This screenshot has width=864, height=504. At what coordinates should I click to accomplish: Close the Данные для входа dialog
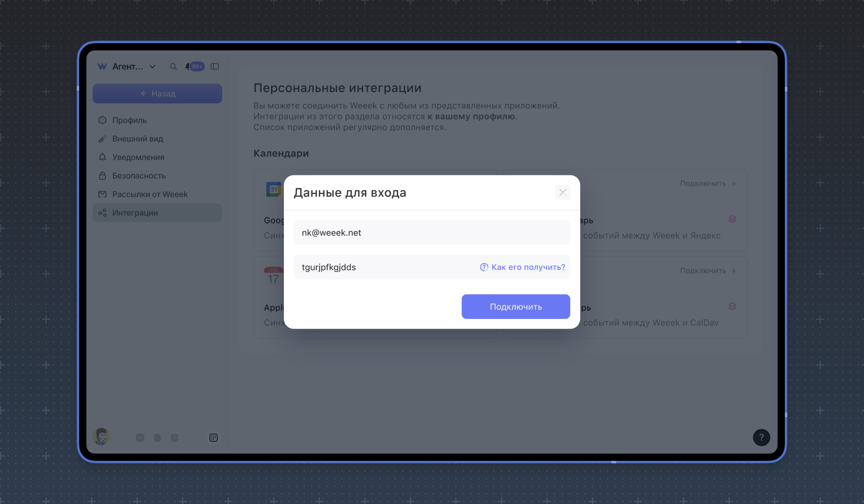tap(563, 192)
